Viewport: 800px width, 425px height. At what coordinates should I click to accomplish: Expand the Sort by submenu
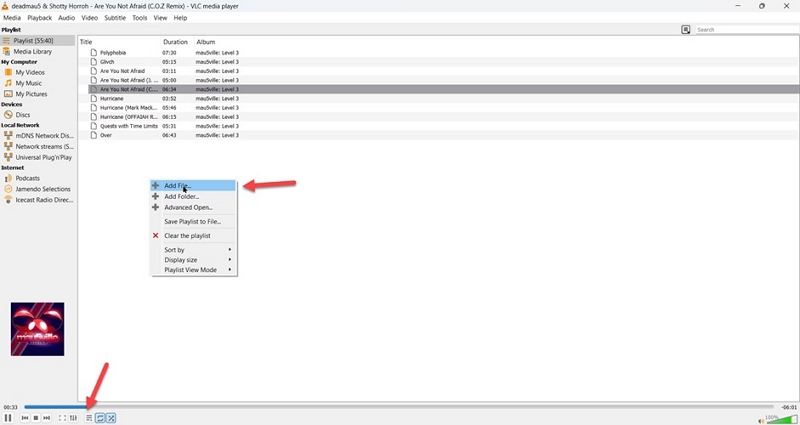pos(193,250)
